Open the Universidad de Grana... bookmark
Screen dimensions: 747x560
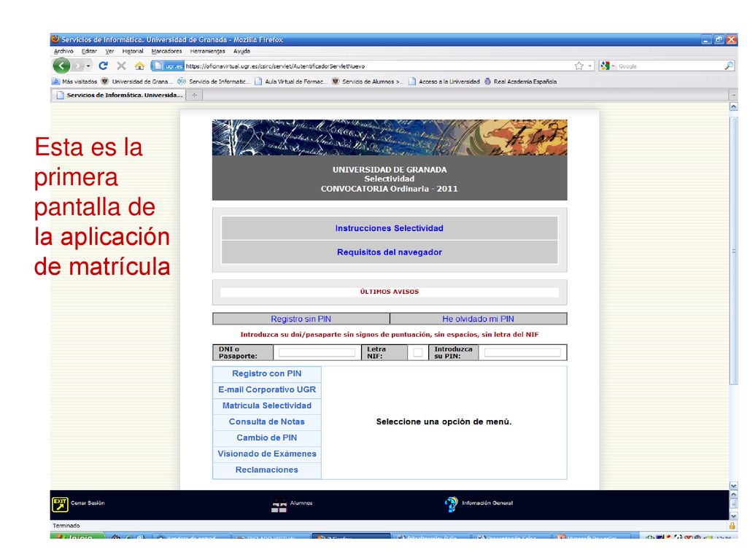point(136,82)
